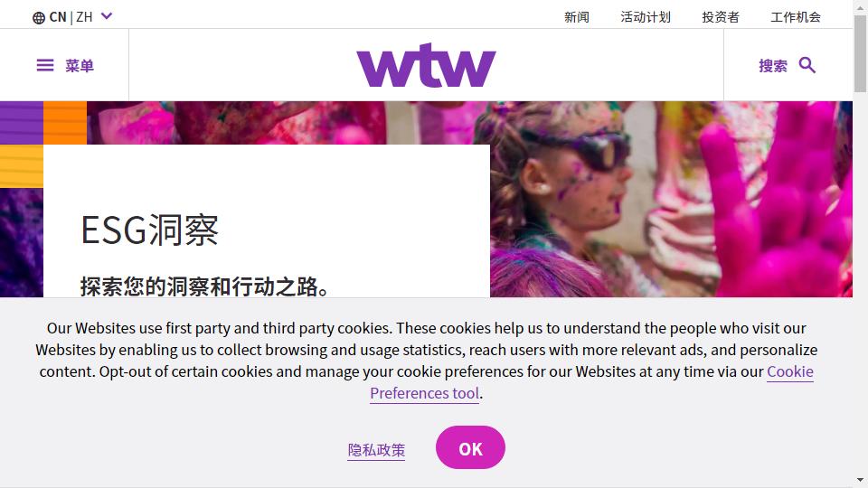Go to 活动计划 page
This screenshot has height=488, width=868.
[x=646, y=17]
